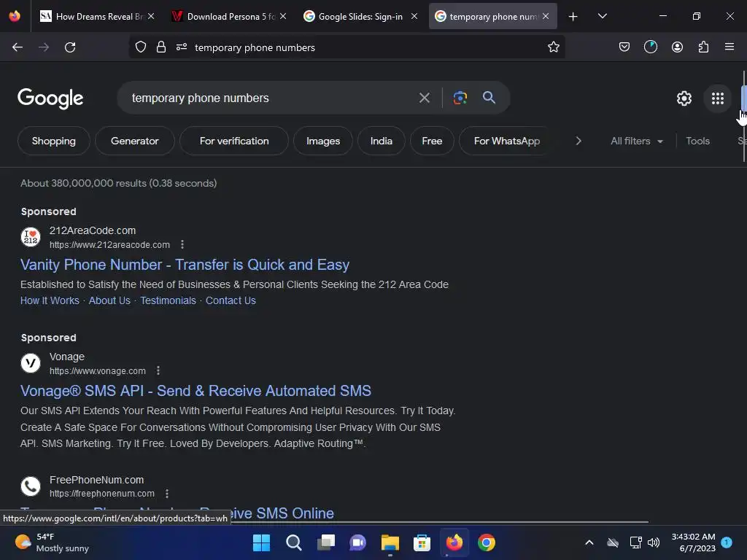Open the Google apps grid
The height and width of the screenshot is (560, 747).
coord(718,98)
